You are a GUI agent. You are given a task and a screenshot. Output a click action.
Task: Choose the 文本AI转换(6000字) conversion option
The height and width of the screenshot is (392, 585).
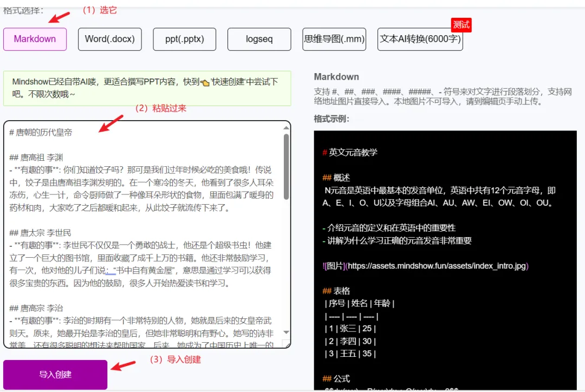point(420,40)
